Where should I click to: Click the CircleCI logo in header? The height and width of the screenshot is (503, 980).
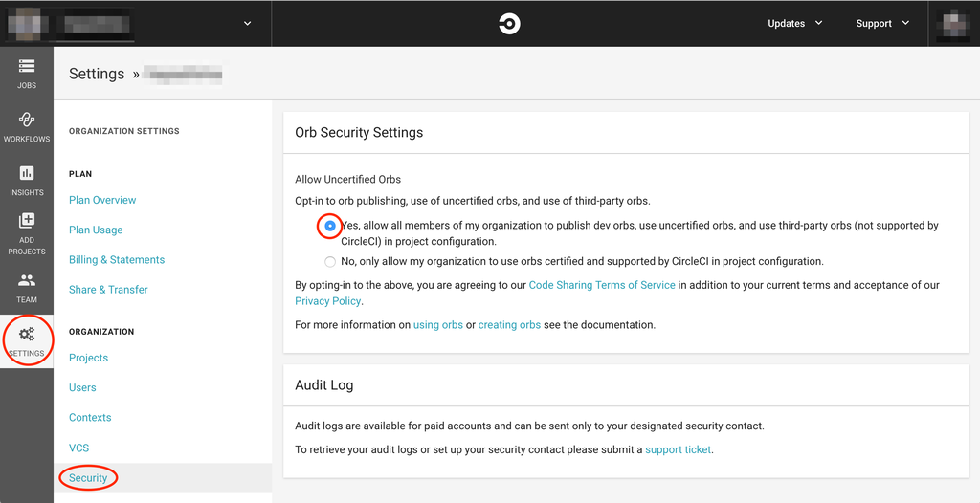tap(509, 24)
